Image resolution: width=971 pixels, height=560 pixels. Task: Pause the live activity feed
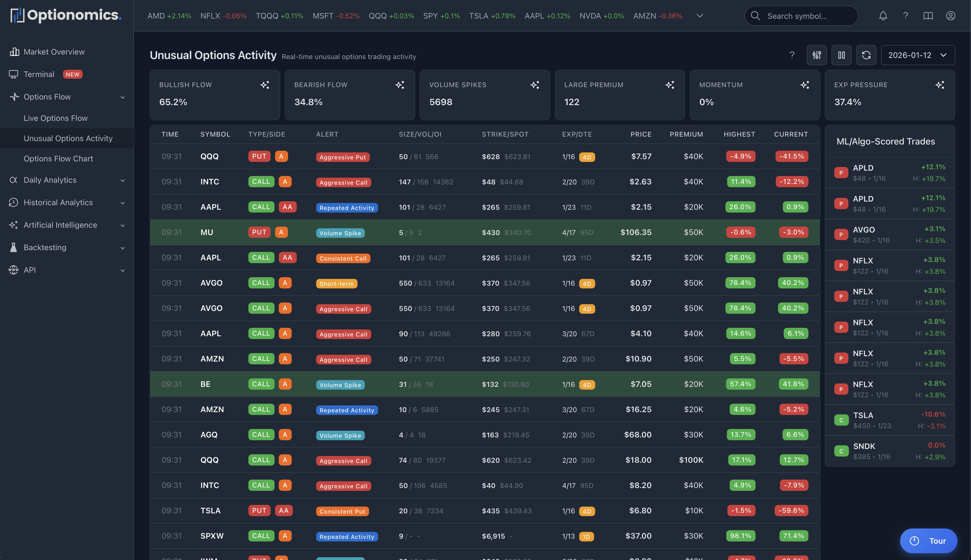point(841,55)
